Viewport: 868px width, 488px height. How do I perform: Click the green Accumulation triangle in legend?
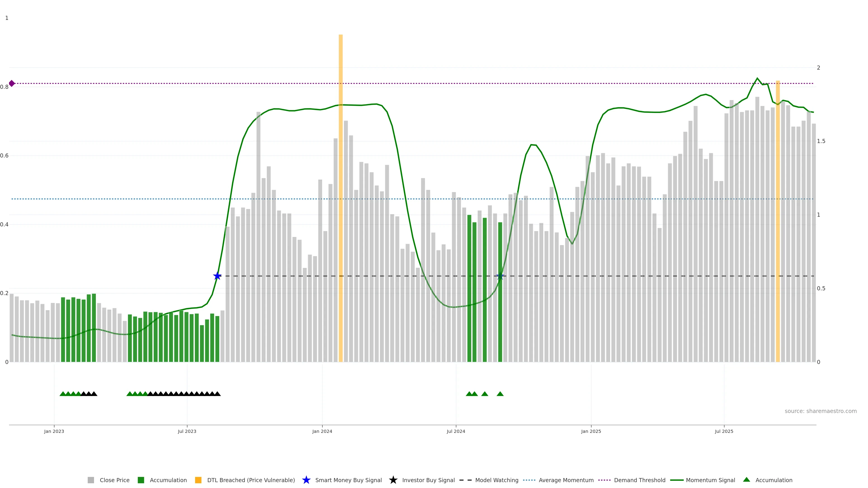tap(746, 480)
